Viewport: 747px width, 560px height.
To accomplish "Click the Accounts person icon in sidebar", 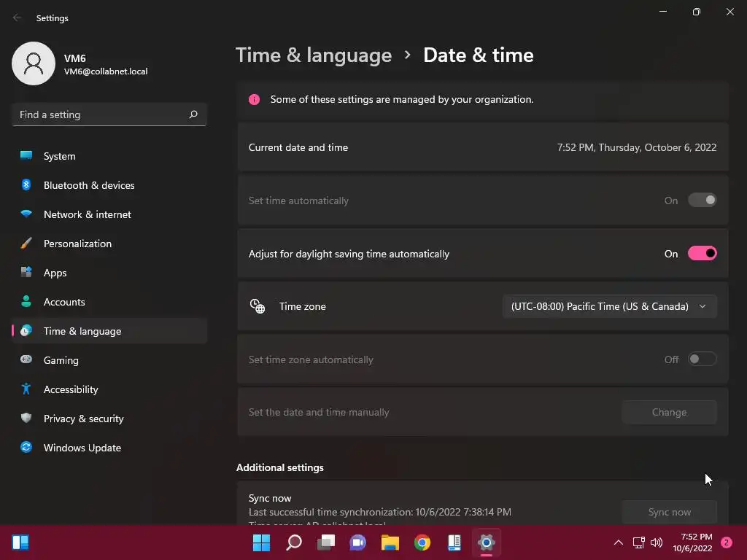I will [26, 301].
